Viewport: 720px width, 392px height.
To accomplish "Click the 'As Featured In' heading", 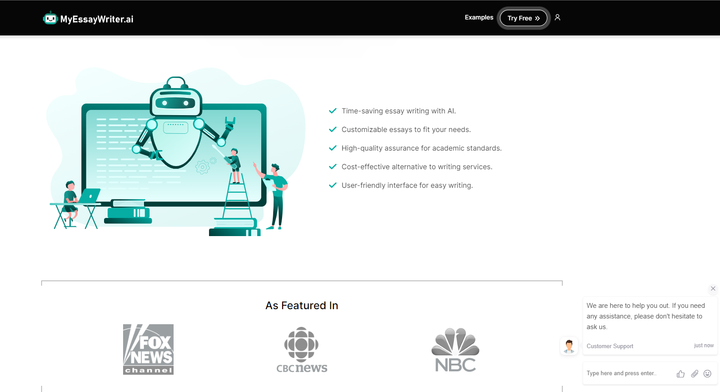I will [302, 305].
